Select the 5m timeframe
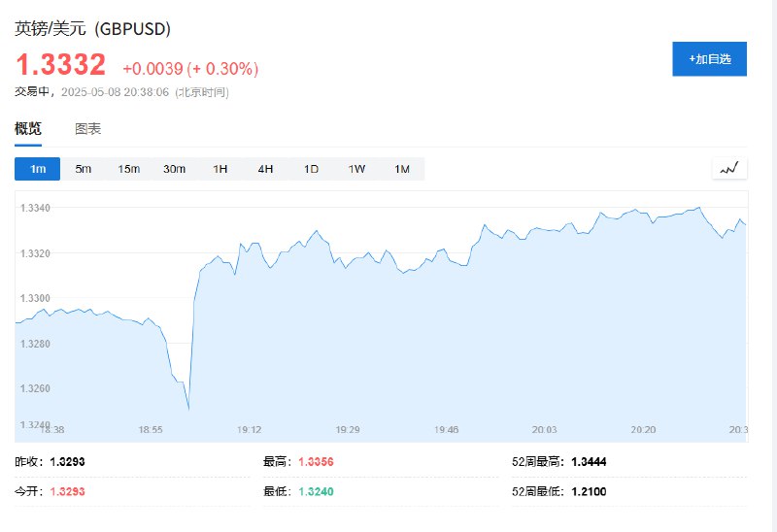Viewport: 777px width, 532px height. tap(84, 169)
